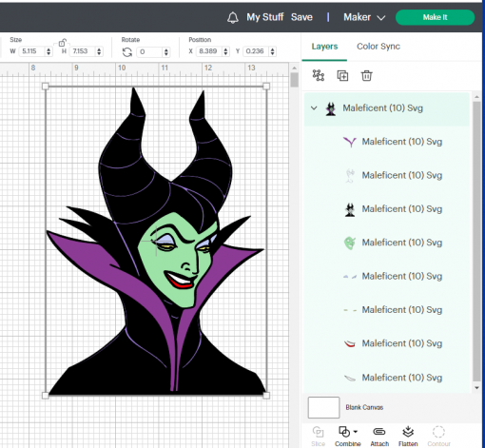Click the Rotate icon
The width and height of the screenshot is (485, 448).
[x=127, y=52]
